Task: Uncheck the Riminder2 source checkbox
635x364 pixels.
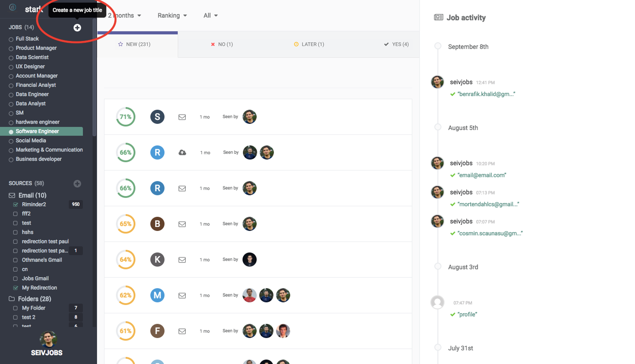Action: pyautogui.click(x=16, y=204)
